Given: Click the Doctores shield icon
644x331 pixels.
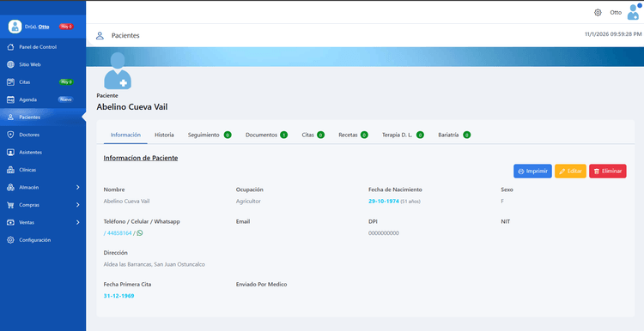Looking at the screenshot, I should [11, 135].
